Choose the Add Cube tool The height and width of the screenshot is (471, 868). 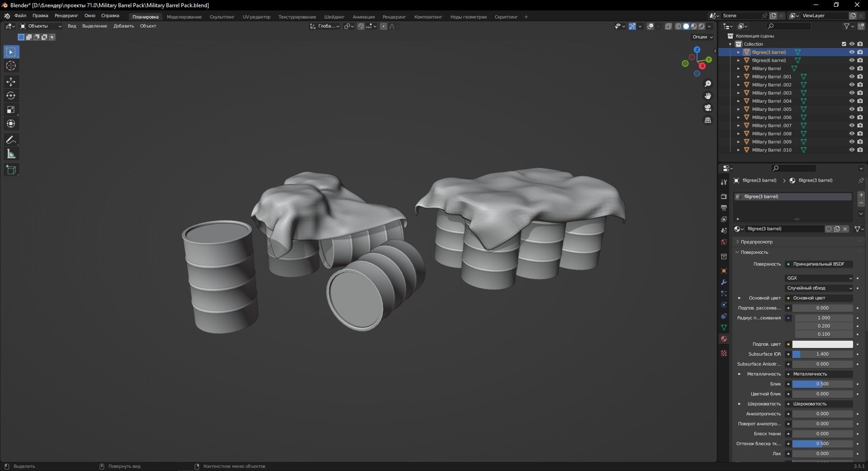click(x=11, y=170)
